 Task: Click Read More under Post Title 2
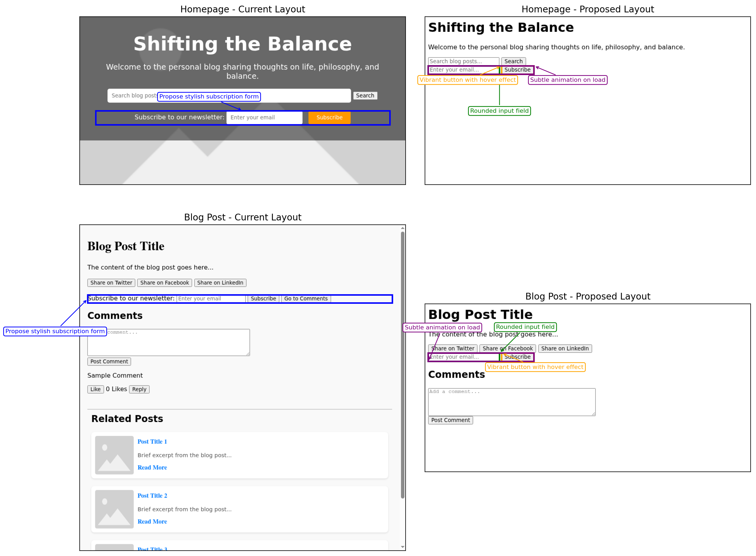152,521
